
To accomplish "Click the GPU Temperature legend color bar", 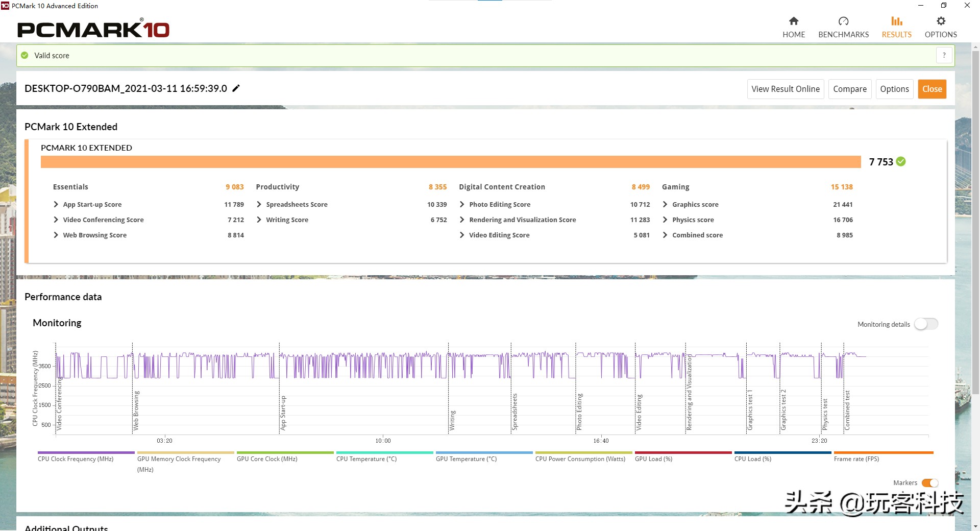I will (484, 452).
